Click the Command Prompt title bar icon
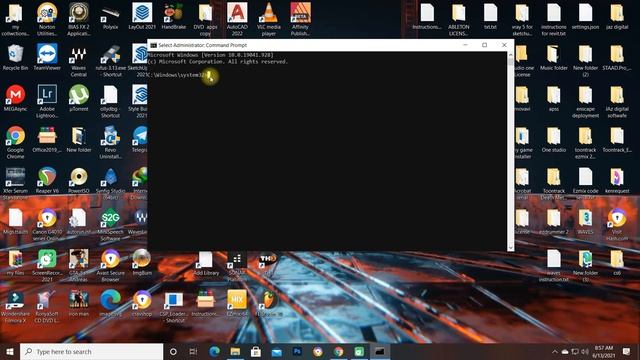 [153, 45]
